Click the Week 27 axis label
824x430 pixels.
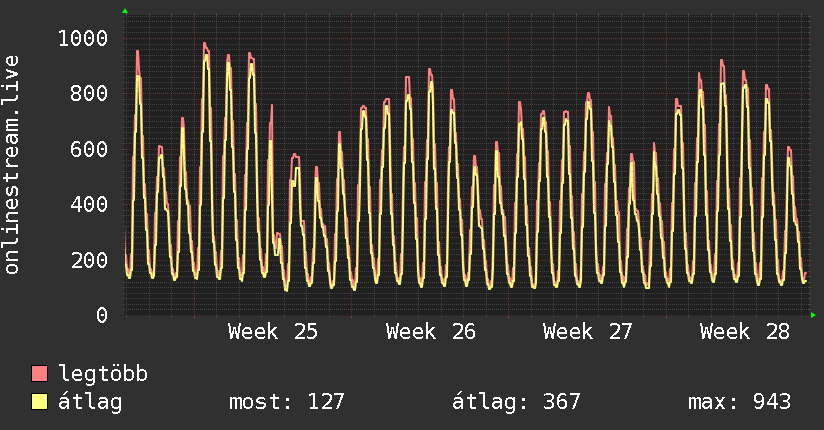[x=588, y=332]
